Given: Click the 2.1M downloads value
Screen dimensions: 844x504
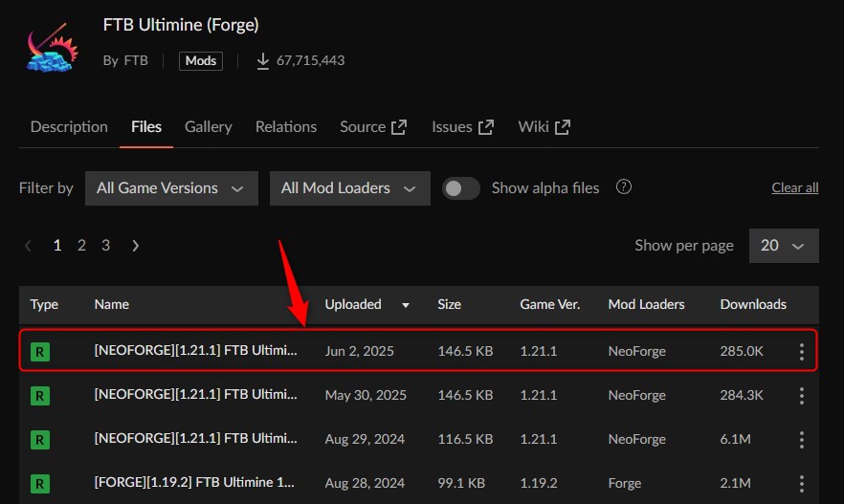Looking at the screenshot, I should click(735, 484).
